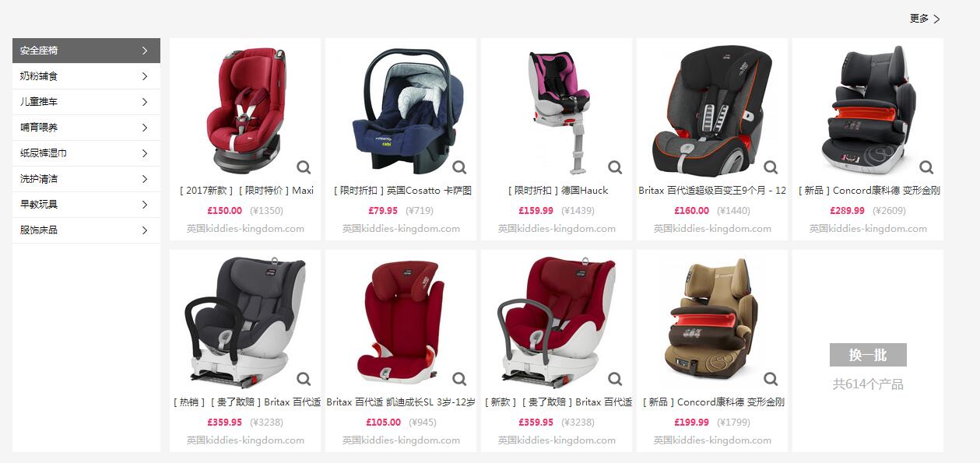Expand the 儿童推车 category arrow

click(x=145, y=102)
